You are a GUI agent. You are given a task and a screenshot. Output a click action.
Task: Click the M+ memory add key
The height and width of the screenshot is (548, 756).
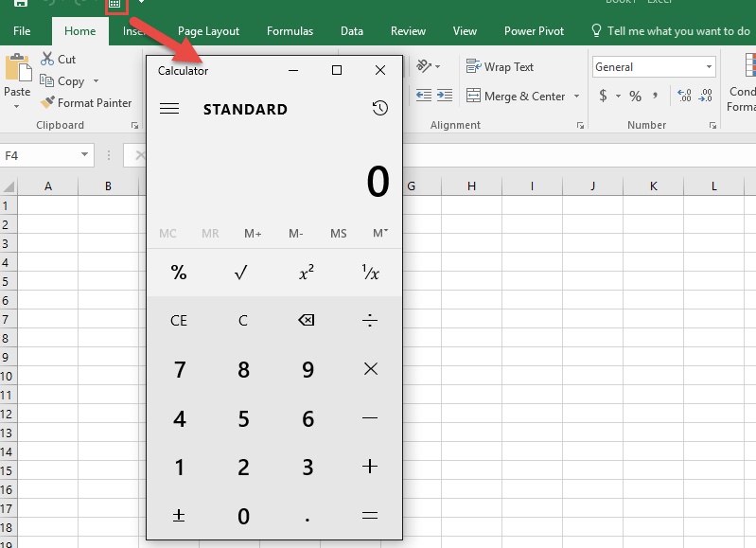pos(253,234)
